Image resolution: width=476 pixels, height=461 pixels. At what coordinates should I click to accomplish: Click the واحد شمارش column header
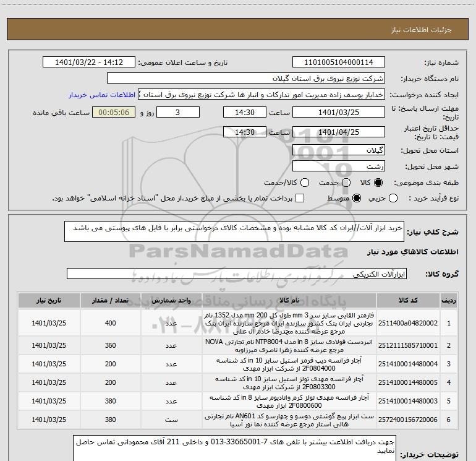pos(171,301)
